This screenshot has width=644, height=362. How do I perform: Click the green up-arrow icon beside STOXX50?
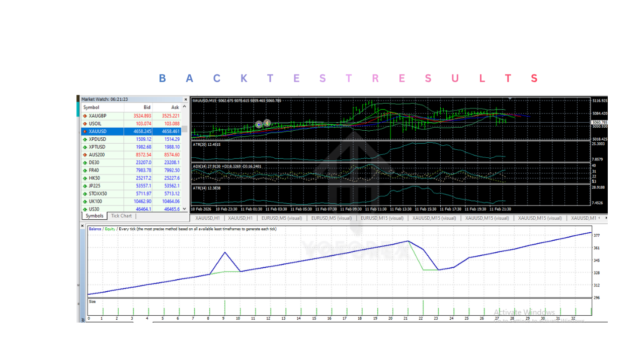[84, 194]
